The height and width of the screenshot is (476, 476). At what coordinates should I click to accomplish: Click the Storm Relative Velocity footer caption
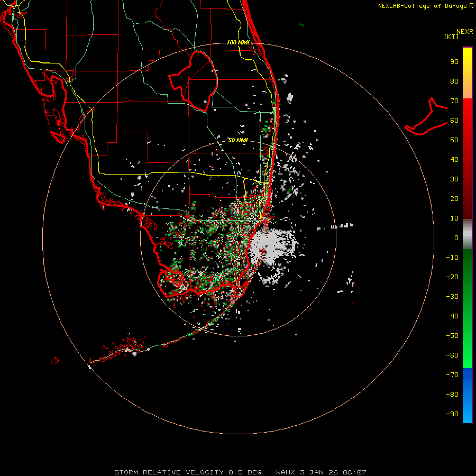pos(240,472)
